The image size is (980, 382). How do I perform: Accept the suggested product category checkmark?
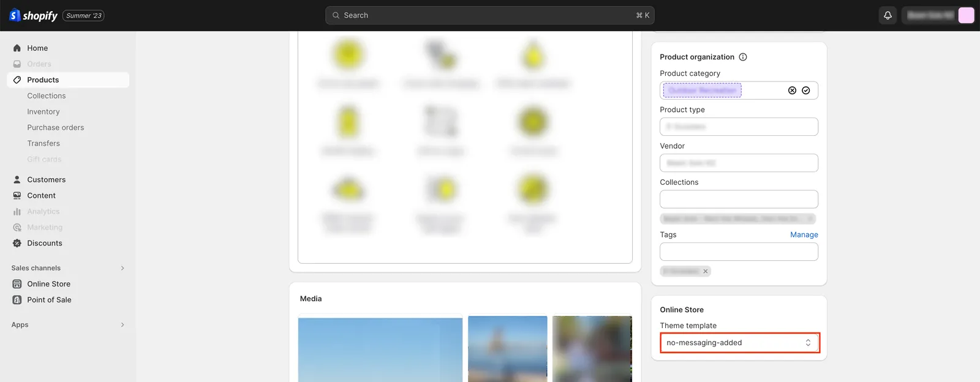click(806, 91)
